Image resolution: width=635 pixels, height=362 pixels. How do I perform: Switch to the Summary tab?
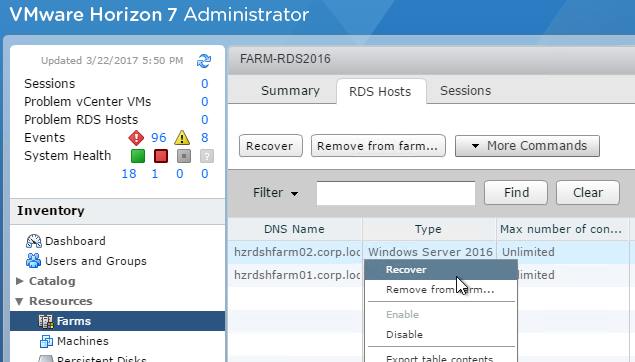pyautogui.click(x=290, y=91)
